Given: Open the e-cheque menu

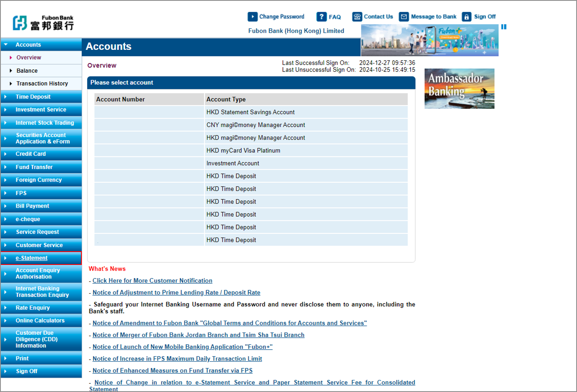Looking at the screenshot, I should pos(41,219).
